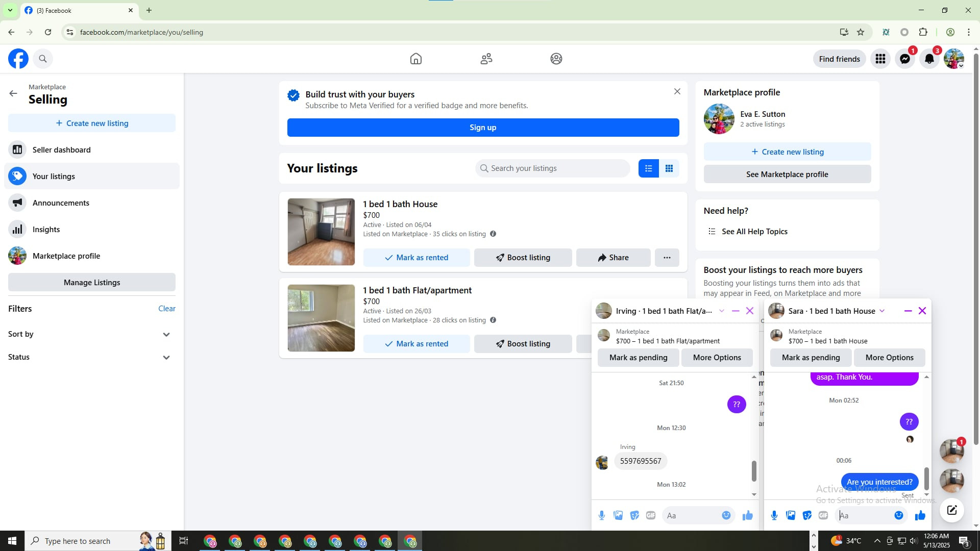Open Windows Start menu
The image size is (980, 551).
point(12,541)
